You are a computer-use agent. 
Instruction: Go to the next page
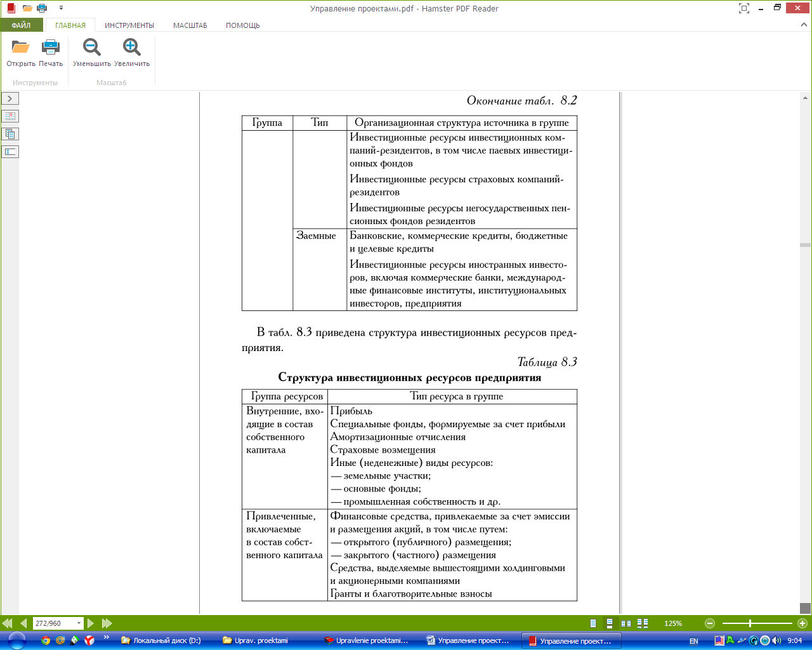tap(91, 623)
